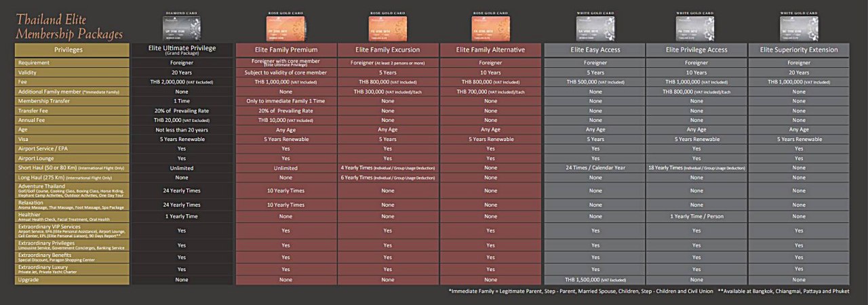Select the 'Elite Superiority Extension' column header
868x305 pixels.
pyautogui.click(x=799, y=49)
